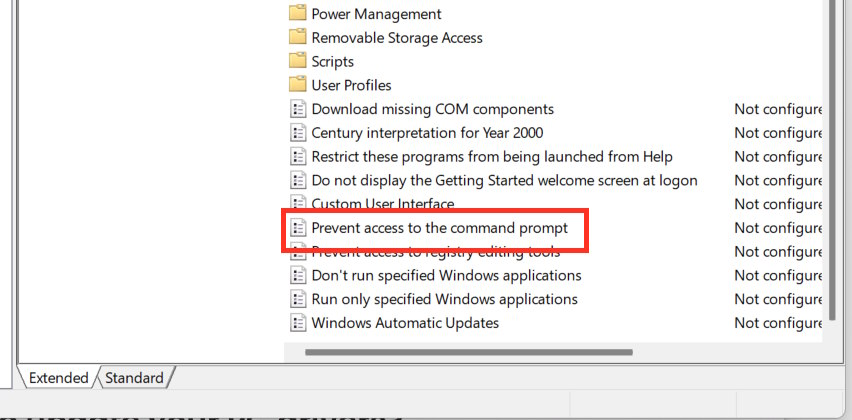Click the Don't run specified applications icon
Image resolution: width=852 pixels, height=420 pixels.
(x=297, y=275)
